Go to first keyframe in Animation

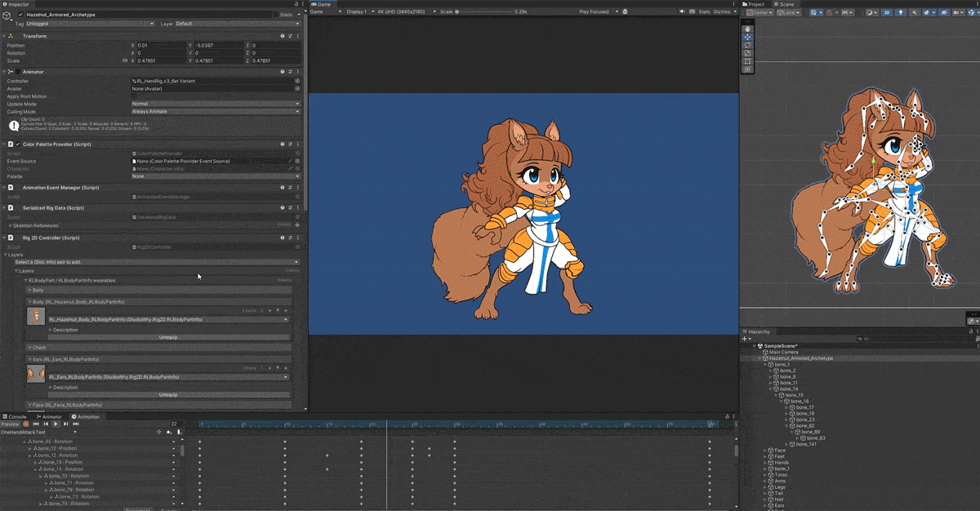point(36,424)
